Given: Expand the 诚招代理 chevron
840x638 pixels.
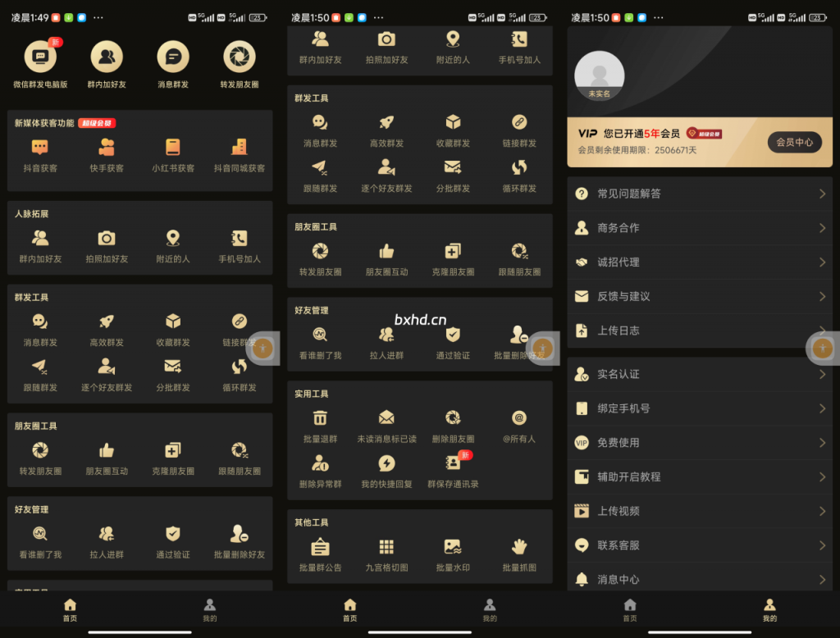Looking at the screenshot, I should pyautogui.click(x=822, y=262).
